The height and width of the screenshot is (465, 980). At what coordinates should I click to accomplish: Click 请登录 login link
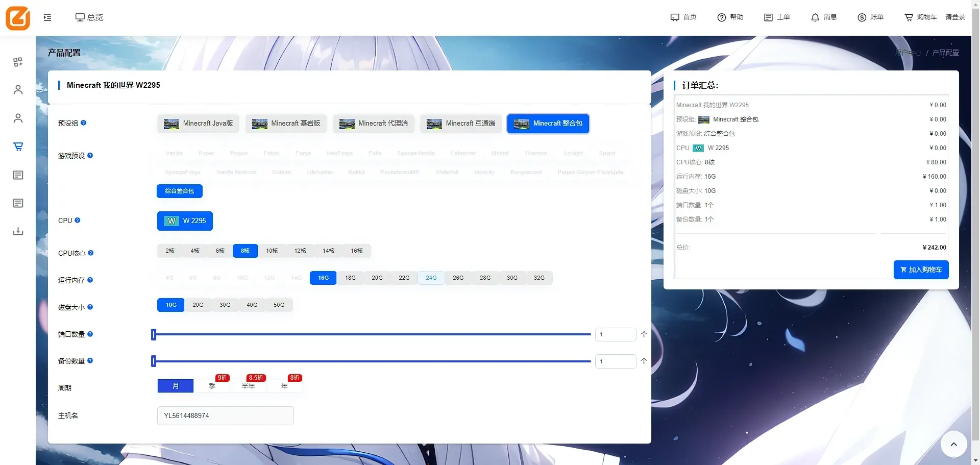pyautogui.click(x=955, y=17)
